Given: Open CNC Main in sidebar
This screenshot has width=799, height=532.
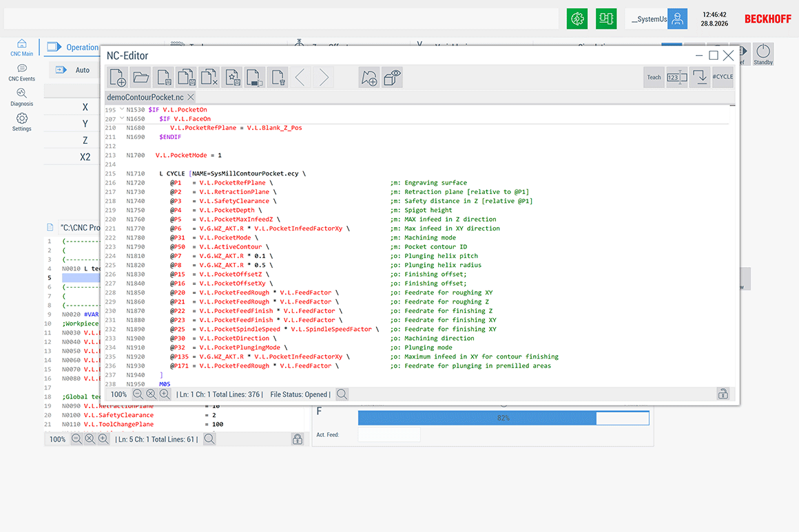Looking at the screenshot, I should [x=21, y=48].
